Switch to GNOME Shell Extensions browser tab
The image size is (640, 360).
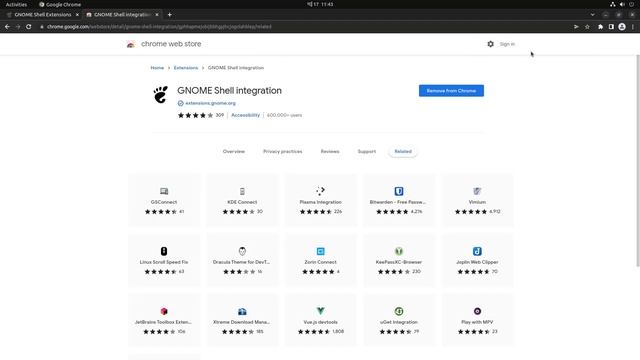click(x=42, y=15)
